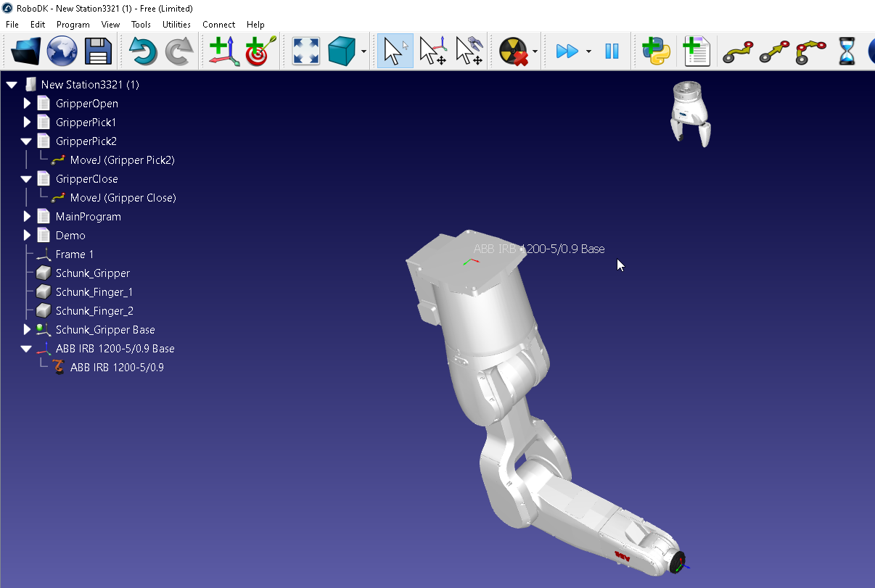875x588 pixels.
Task: Collapse the ABB IRB 1200-5/0.9 Base node
Action: 27,349
